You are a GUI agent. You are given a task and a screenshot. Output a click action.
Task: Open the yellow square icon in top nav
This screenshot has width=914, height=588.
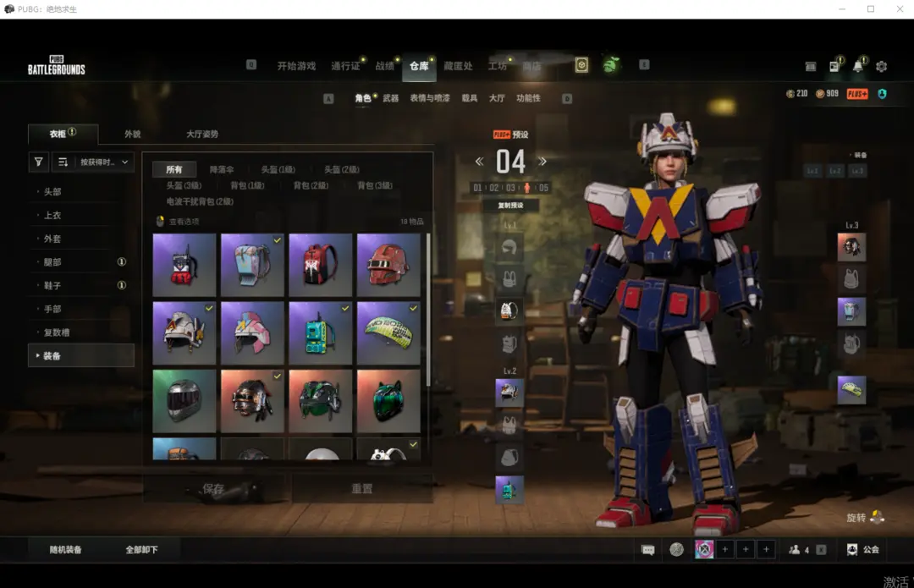point(581,64)
